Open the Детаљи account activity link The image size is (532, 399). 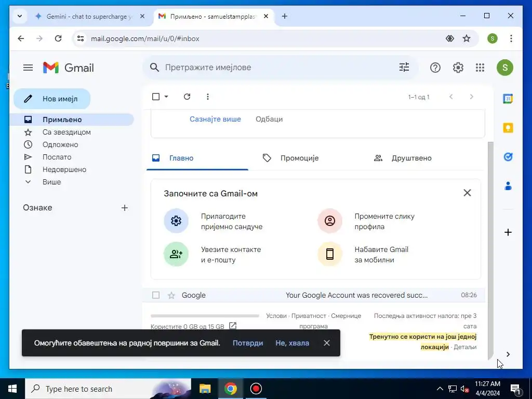click(465, 347)
